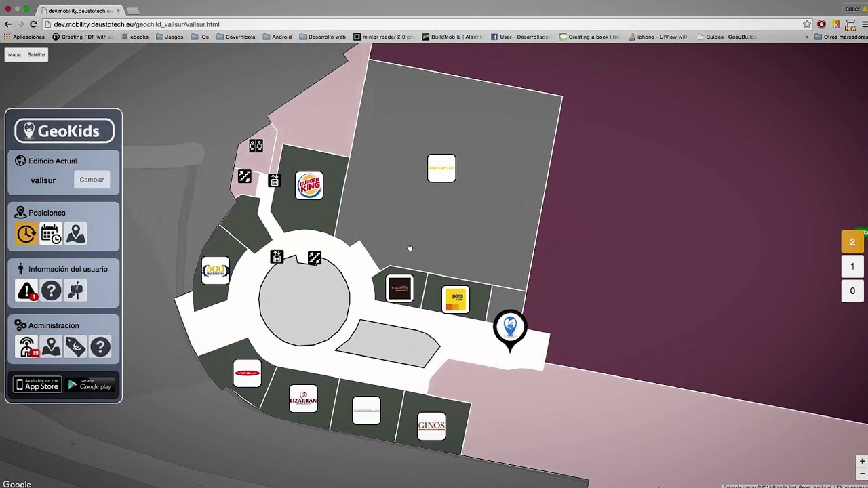Viewport: 868px width, 488px height.
Task: Switch map view to Mapa
Action: (x=14, y=55)
